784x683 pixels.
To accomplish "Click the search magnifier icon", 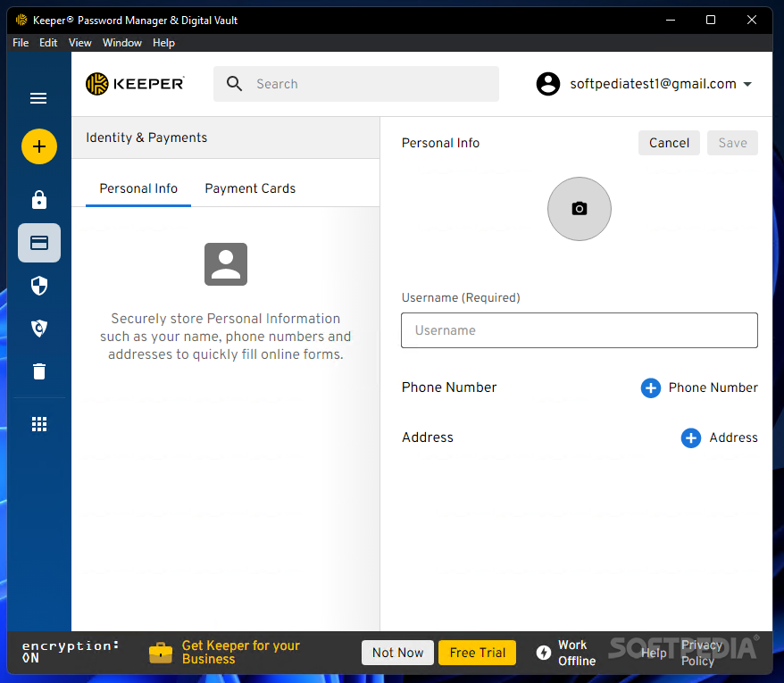I will (234, 84).
